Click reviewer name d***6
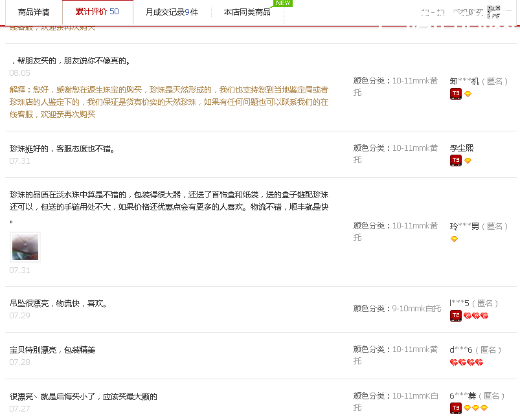Image resolution: width=520 pixels, height=420 pixels. [461, 349]
